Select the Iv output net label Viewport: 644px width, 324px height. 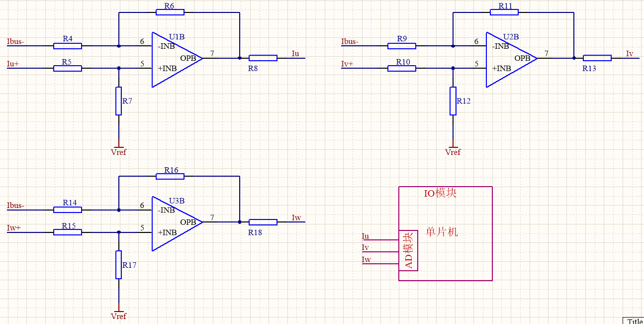point(630,53)
